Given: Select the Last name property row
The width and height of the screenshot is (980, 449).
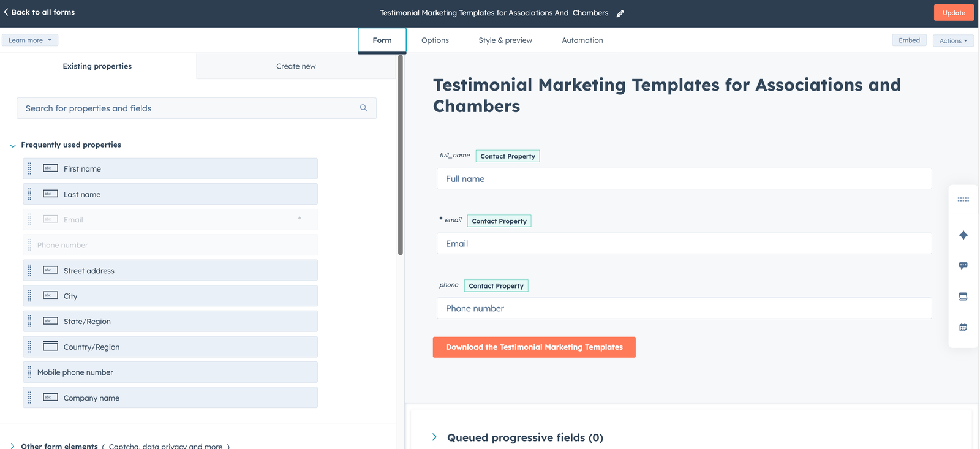Looking at the screenshot, I should point(170,194).
